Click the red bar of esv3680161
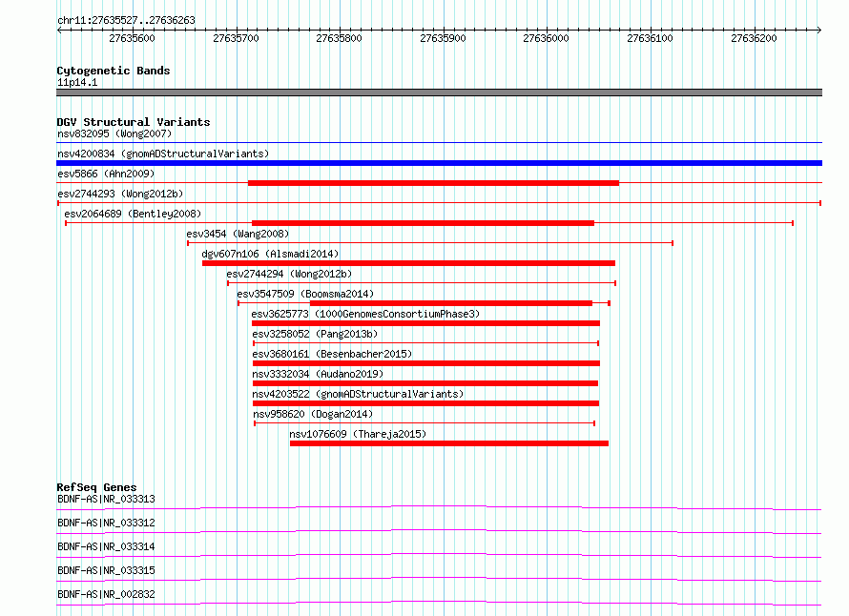Image resolution: width=849 pixels, height=616 pixels. pyautogui.click(x=425, y=363)
